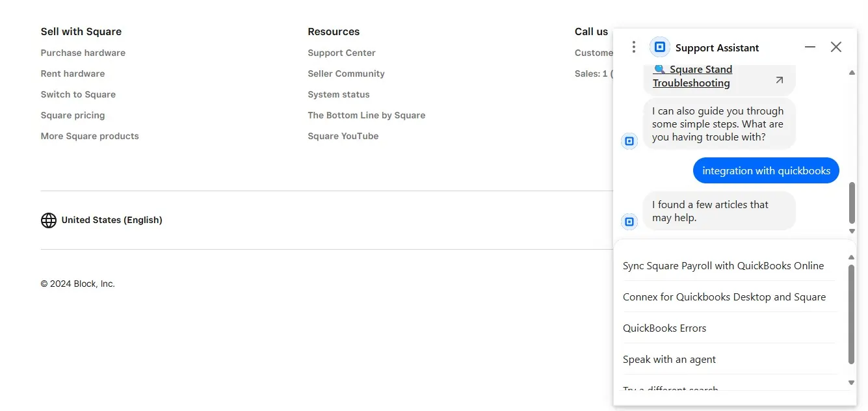Screen dimensions: 868x411
Task: Click the Call us heading
Action: pos(591,31)
